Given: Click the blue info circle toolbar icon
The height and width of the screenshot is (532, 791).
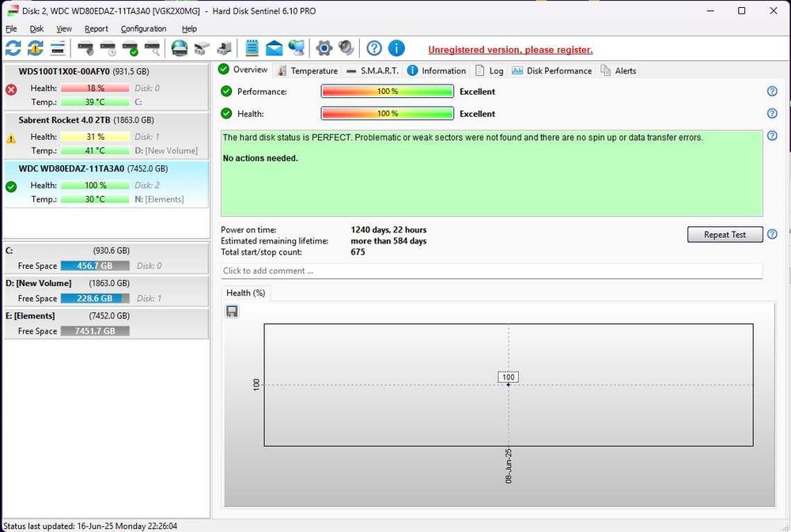Looking at the screenshot, I should coord(396,48).
